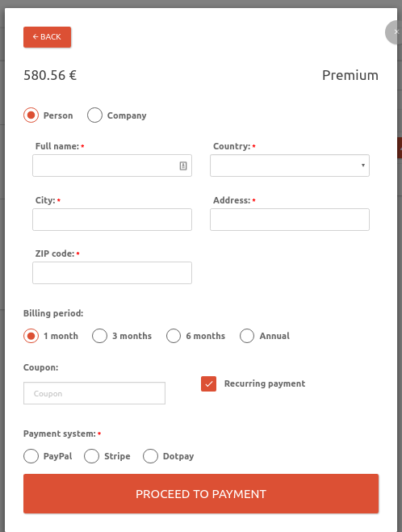
Task: Focus the City text field
Action: (x=112, y=220)
